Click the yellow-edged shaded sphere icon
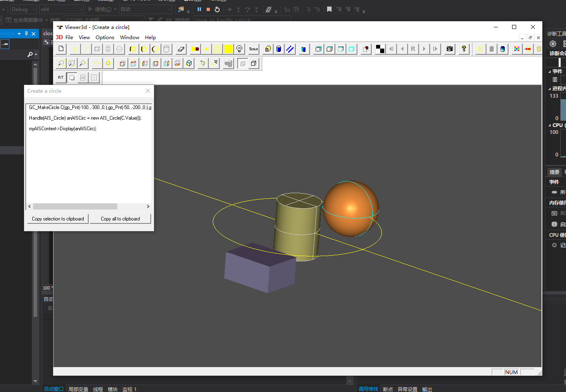This screenshot has width=566, height=392. tap(155, 49)
